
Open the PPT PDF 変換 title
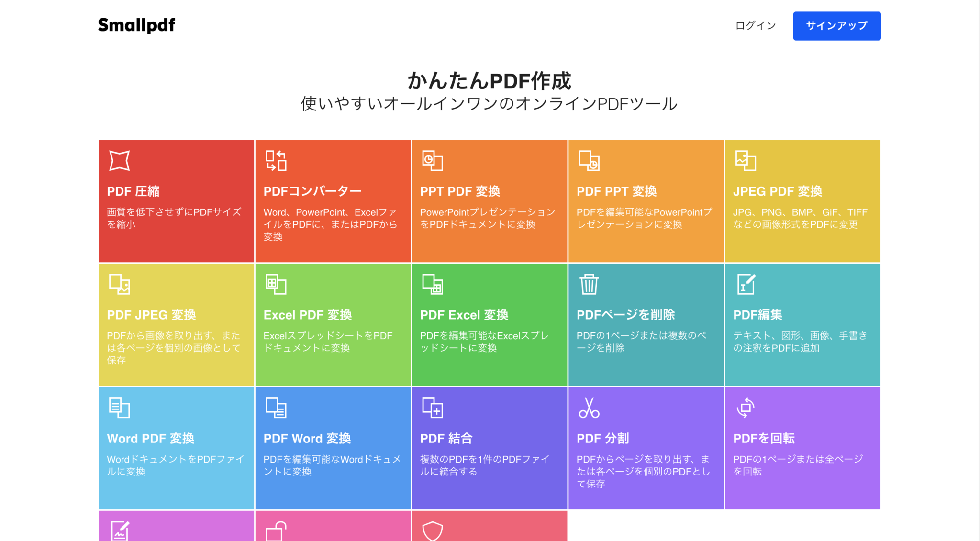pyautogui.click(x=460, y=191)
